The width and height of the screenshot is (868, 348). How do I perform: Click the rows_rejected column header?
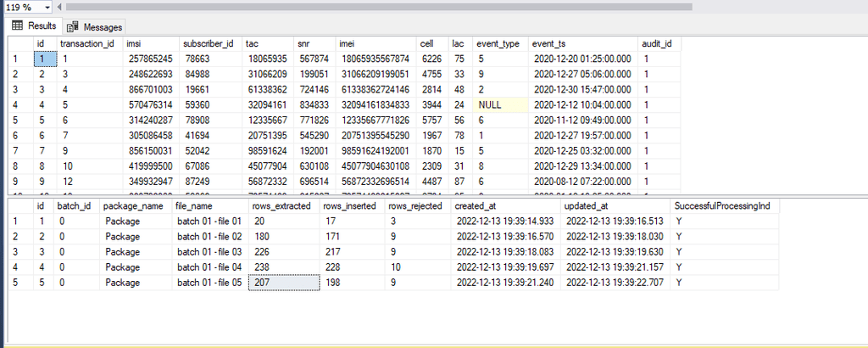(x=418, y=206)
